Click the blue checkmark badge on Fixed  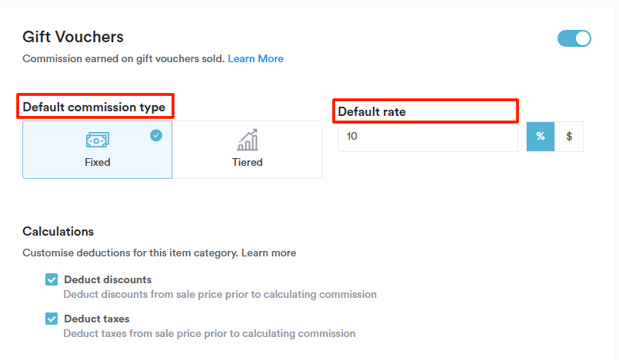pos(156,135)
